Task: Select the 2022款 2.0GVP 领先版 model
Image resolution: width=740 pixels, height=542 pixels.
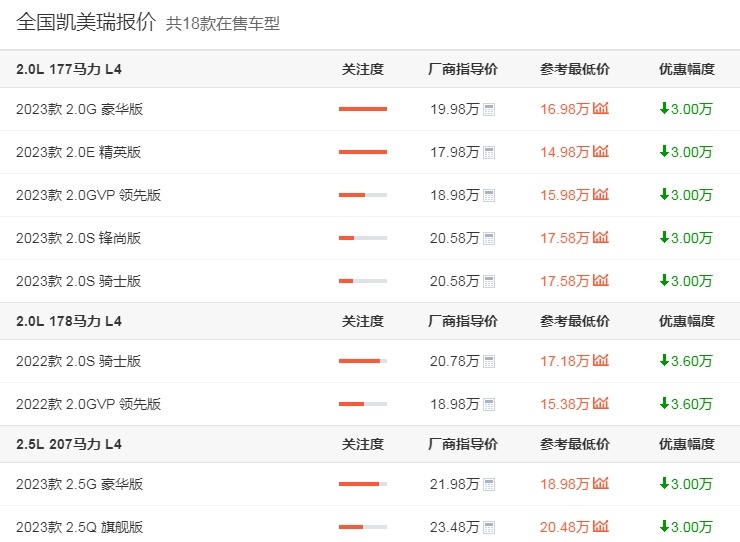Action: [88, 404]
